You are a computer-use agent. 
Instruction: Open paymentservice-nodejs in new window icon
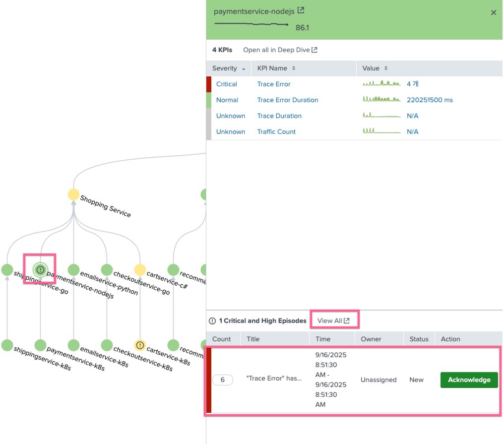pos(301,10)
